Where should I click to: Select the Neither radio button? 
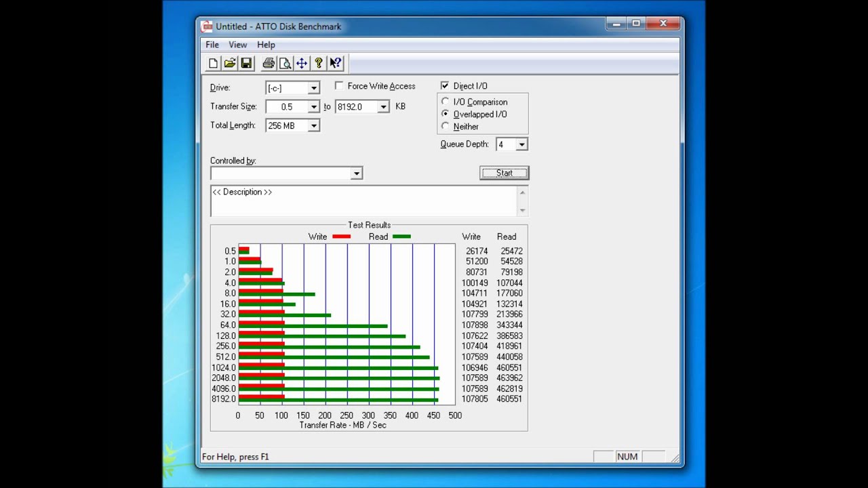[446, 126]
